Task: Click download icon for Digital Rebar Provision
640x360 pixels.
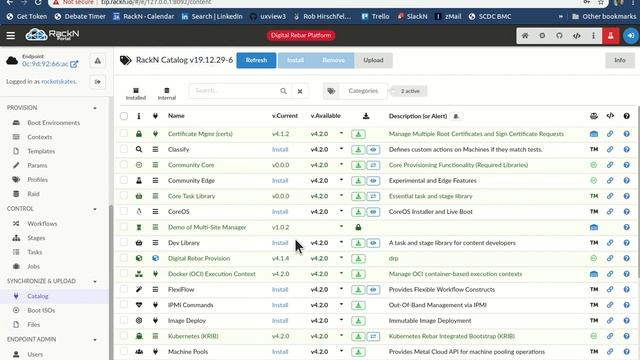Action: point(358,259)
